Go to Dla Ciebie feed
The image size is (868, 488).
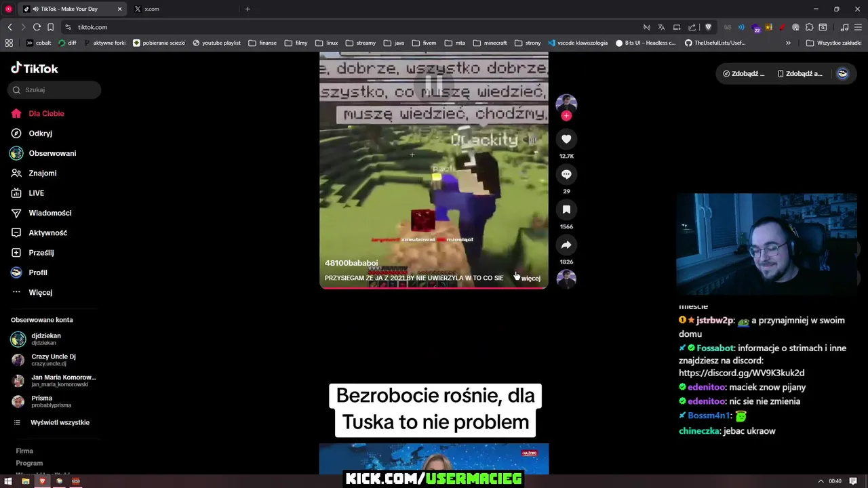tap(46, 113)
